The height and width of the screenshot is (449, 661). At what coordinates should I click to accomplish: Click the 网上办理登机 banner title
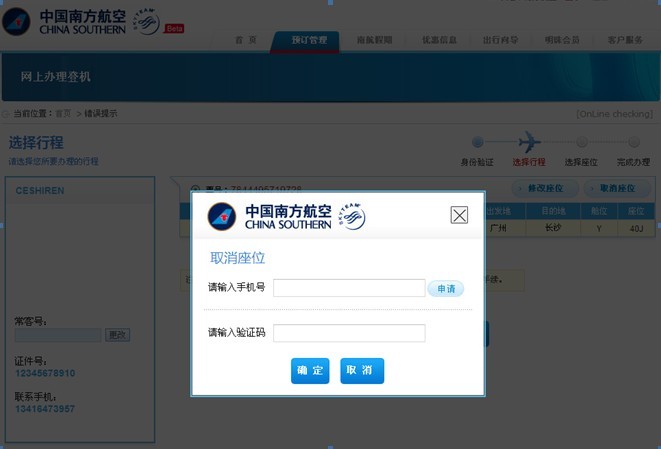tap(55, 77)
